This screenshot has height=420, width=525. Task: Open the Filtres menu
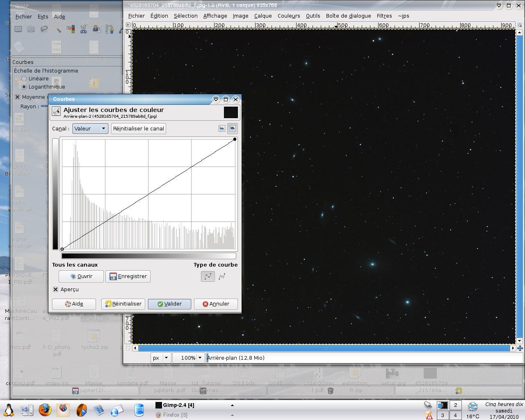coord(384,16)
